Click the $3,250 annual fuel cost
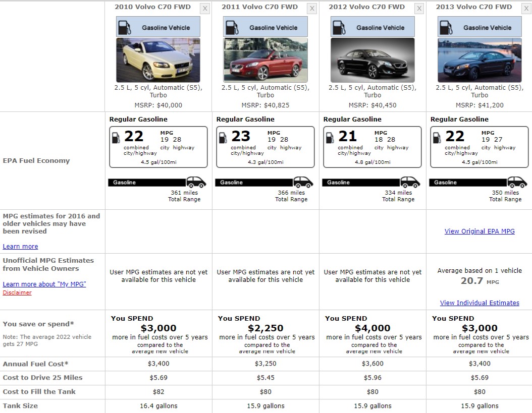This screenshot has width=532, height=413. point(265,364)
